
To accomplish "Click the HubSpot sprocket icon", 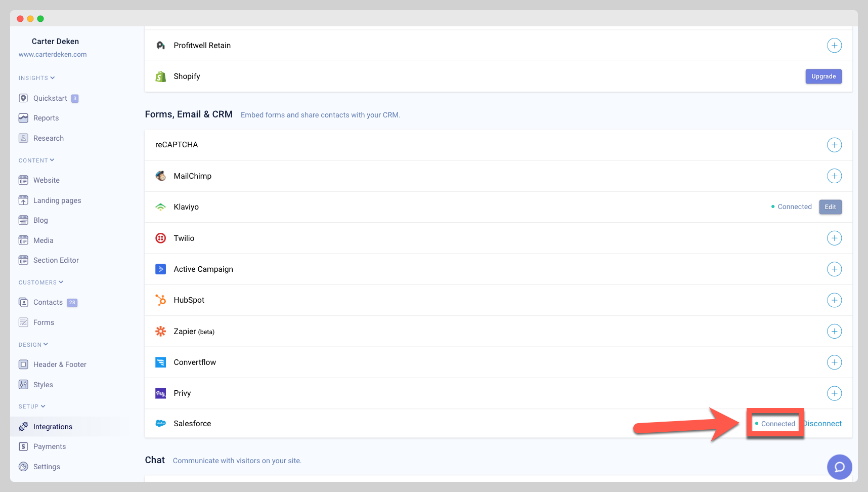I will tap(161, 300).
